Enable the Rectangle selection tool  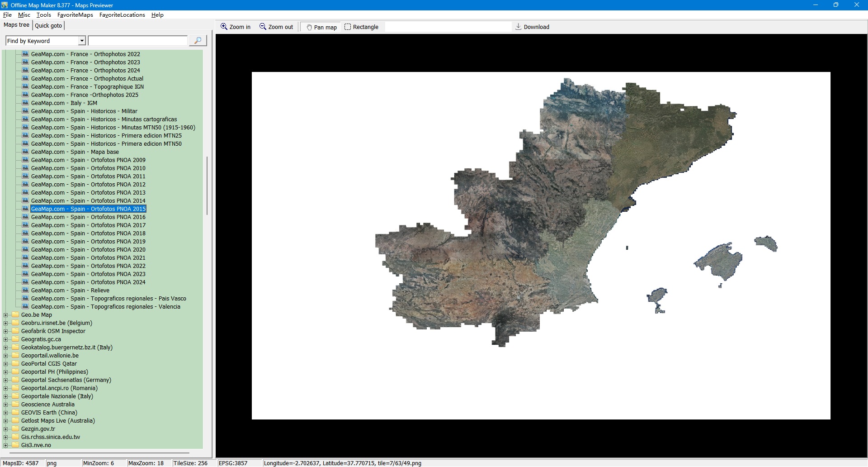[x=348, y=27]
